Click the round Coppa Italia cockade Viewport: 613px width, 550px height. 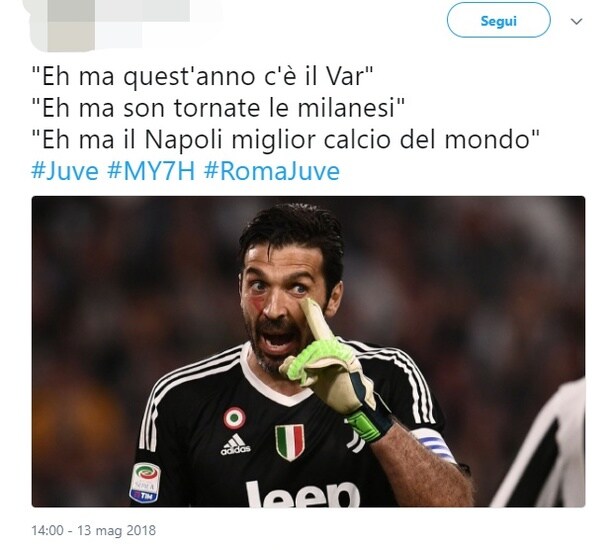point(235,417)
